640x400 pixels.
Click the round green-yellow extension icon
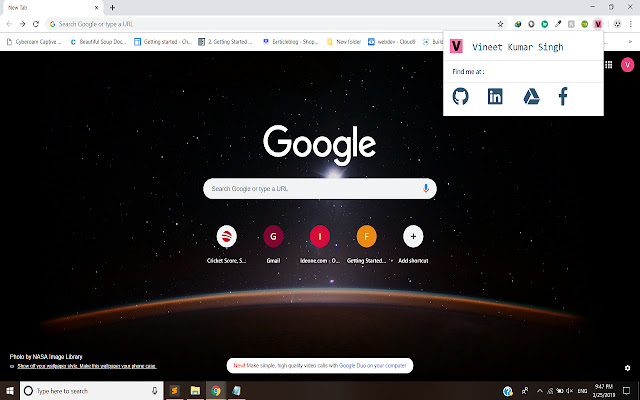584,24
